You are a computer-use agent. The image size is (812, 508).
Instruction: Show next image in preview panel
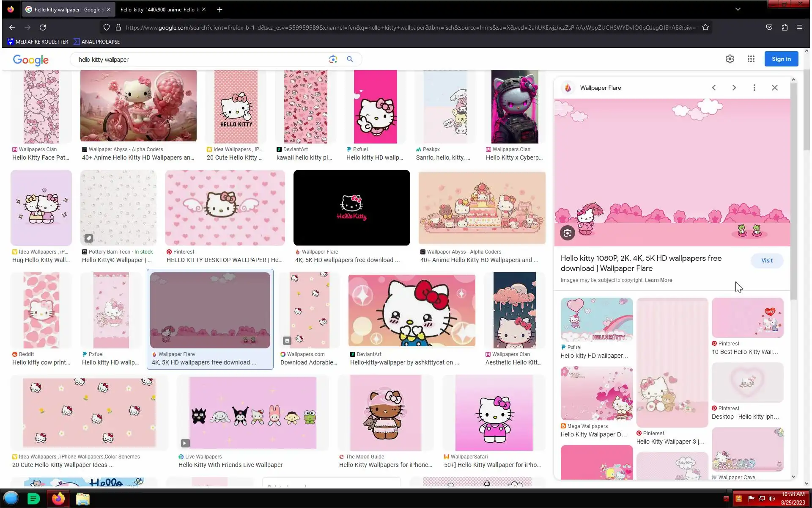[x=734, y=88]
